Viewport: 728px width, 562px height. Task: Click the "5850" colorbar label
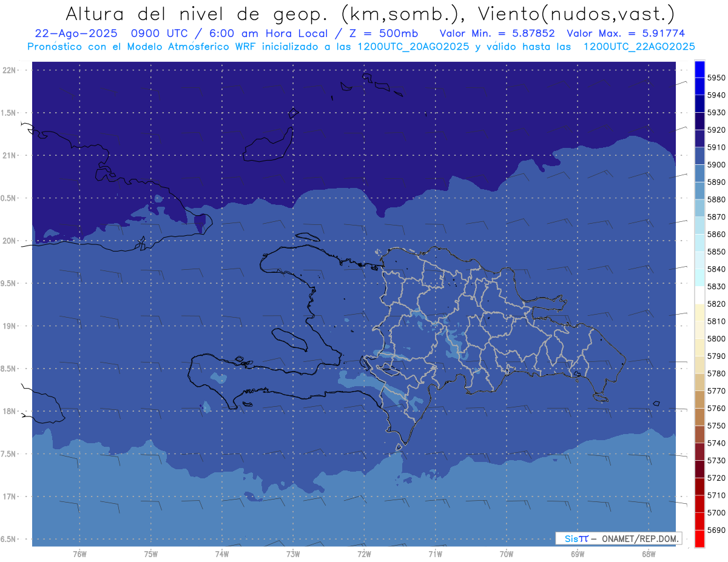716,252
